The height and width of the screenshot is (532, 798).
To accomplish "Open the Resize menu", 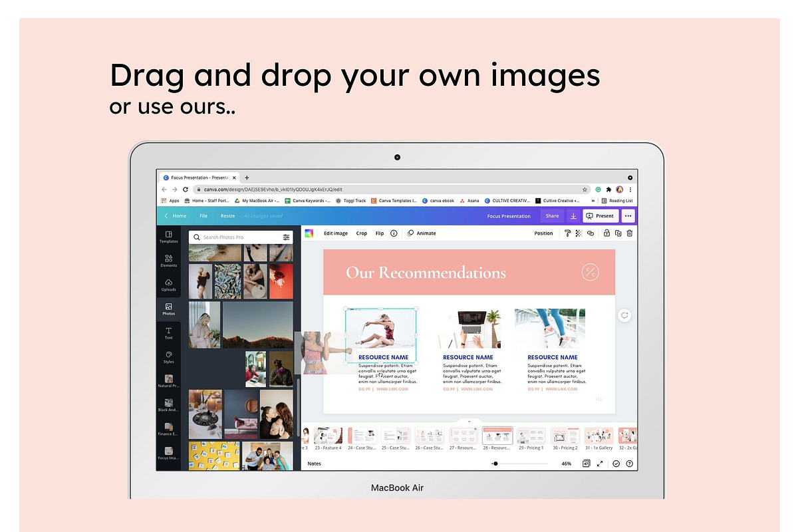I will 227,216.
